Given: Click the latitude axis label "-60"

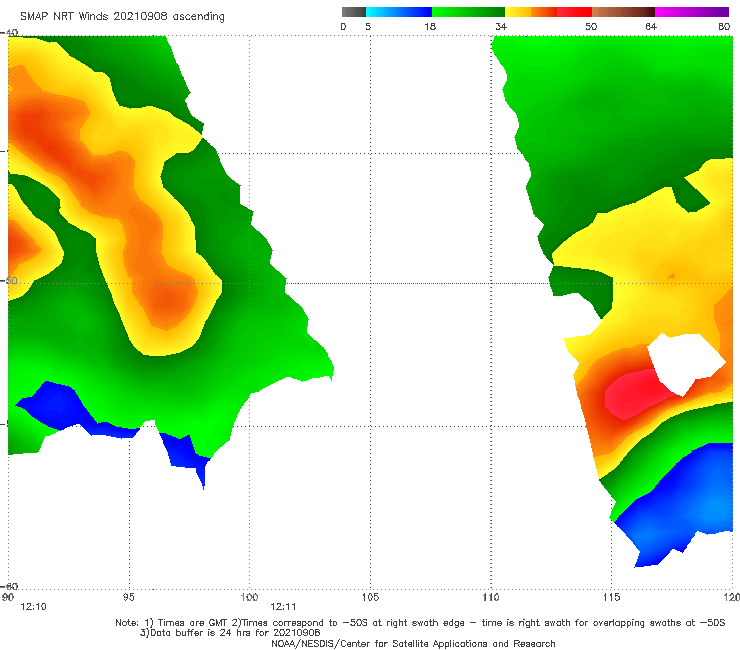Looking at the screenshot, I should 9,586.
